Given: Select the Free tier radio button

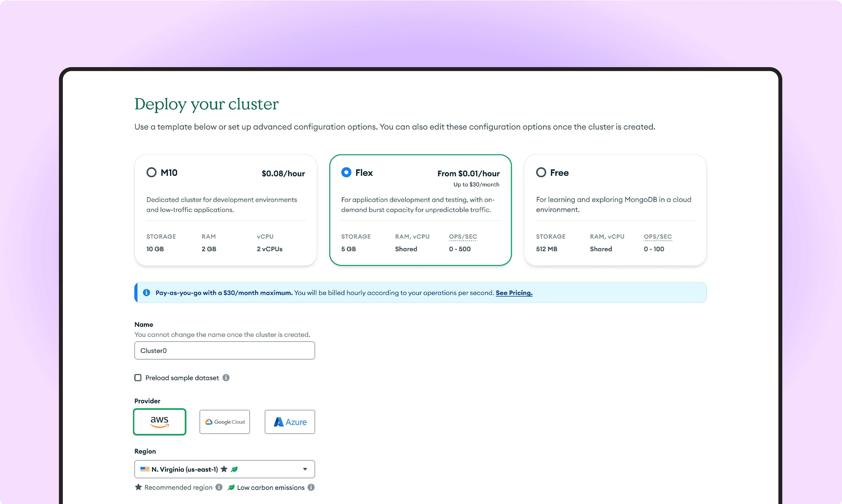Looking at the screenshot, I should (541, 173).
